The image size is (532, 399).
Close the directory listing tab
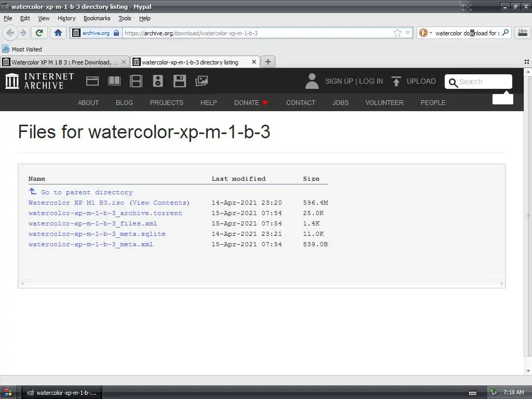254,62
